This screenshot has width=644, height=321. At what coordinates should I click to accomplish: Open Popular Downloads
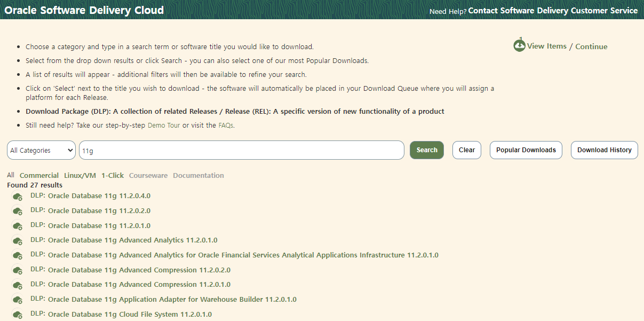(526, 150)
